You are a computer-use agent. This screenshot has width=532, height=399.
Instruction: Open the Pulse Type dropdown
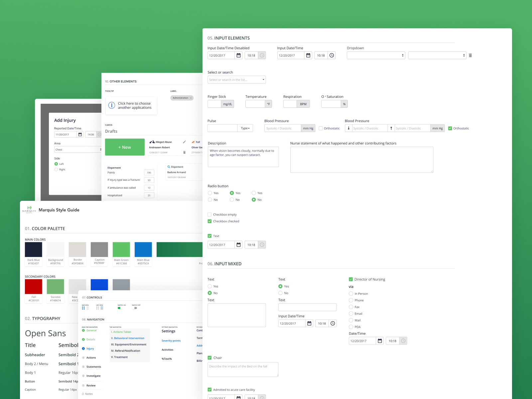[245, 128]
